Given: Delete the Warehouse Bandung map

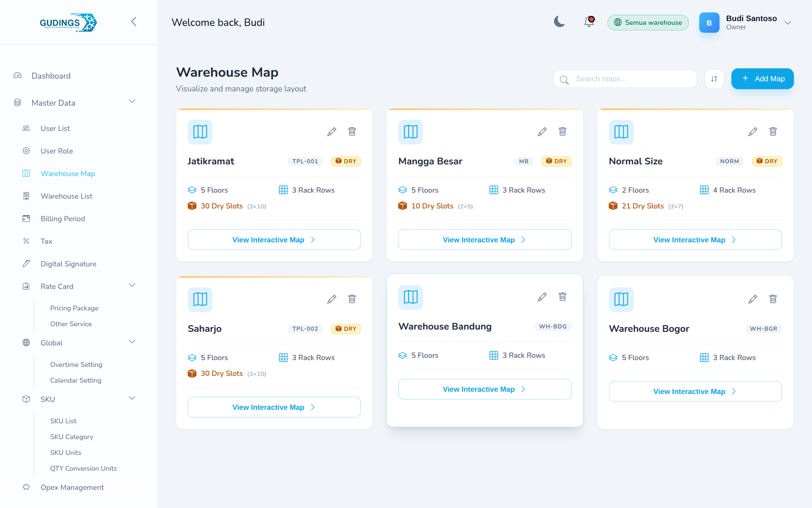Looking at the screenshot, I should pos(562,297).
